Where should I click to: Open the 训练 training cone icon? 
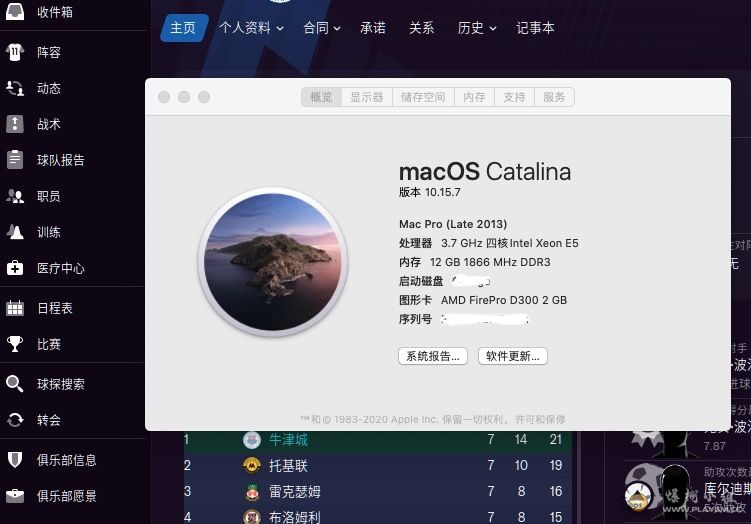pyautogui.click(x=15, y=232)
